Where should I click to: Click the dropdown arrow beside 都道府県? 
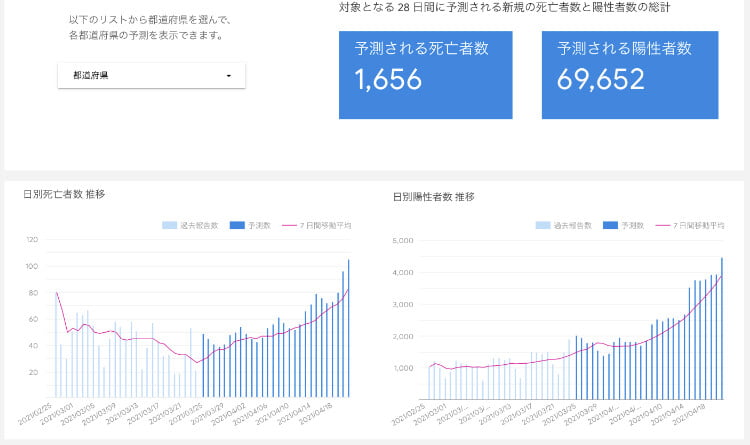(x=229, y=76)
